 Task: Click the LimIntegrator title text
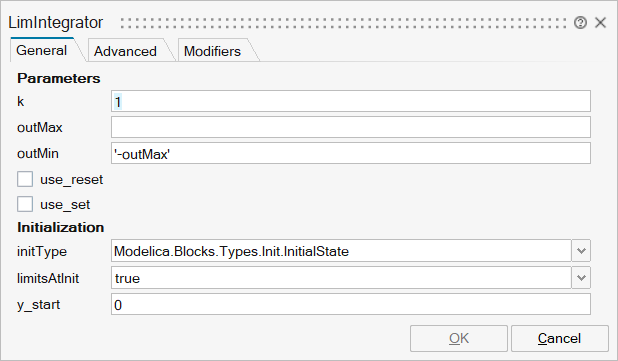click(56, 22)
